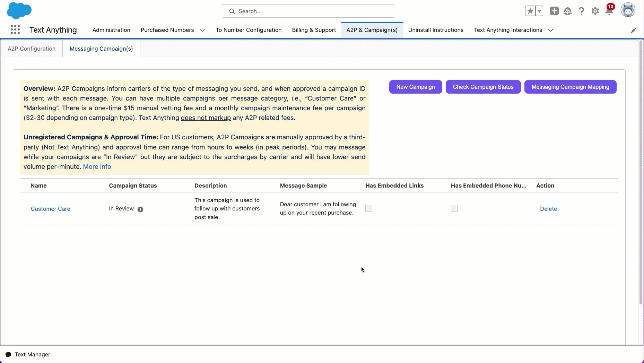Open the Customer Care campaign link
Screen dimensions: 644x363
(51, 209)
